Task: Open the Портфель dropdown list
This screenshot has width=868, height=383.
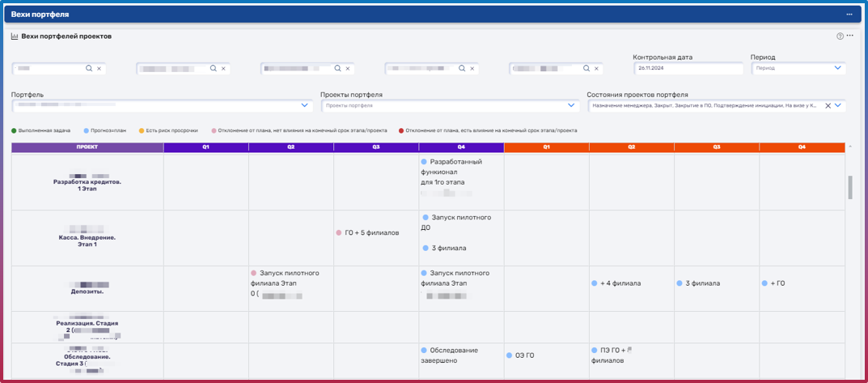Action: pos(305,105)
